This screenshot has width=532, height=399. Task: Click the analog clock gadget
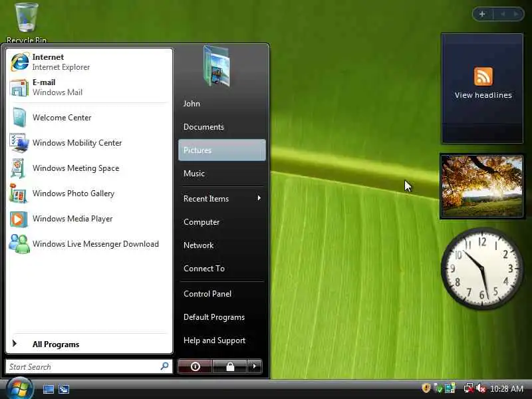[x=482, y=269]
